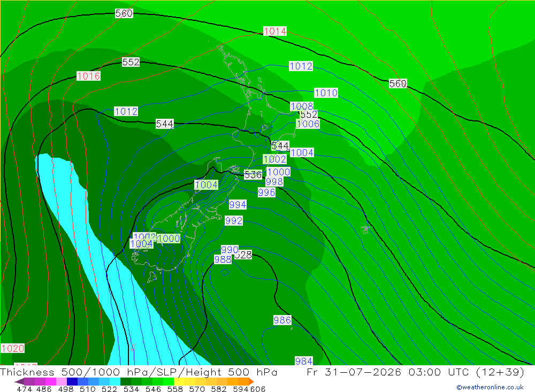Click the red 1016 isobar label
The width and height of the screenshot is (535, 392).
point(88,76)
